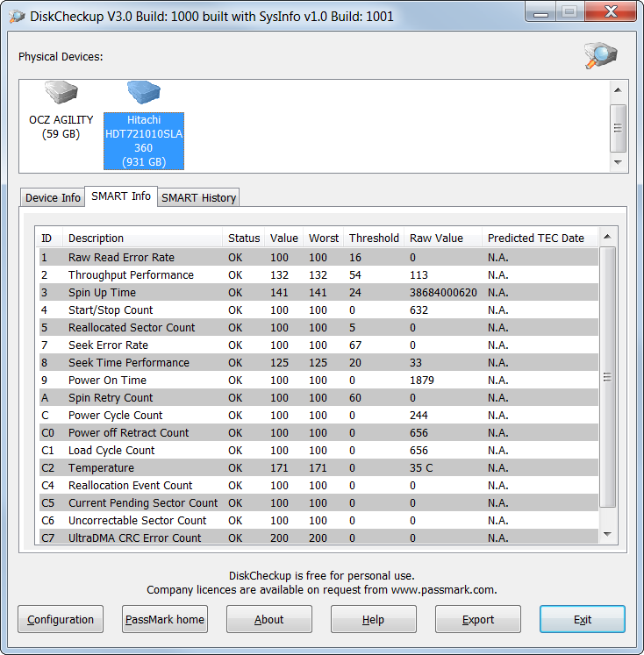The height and width of the screenshot is (655, 644).
Task: Select the Reallocated Sector Count row
Action: point(318,328)
